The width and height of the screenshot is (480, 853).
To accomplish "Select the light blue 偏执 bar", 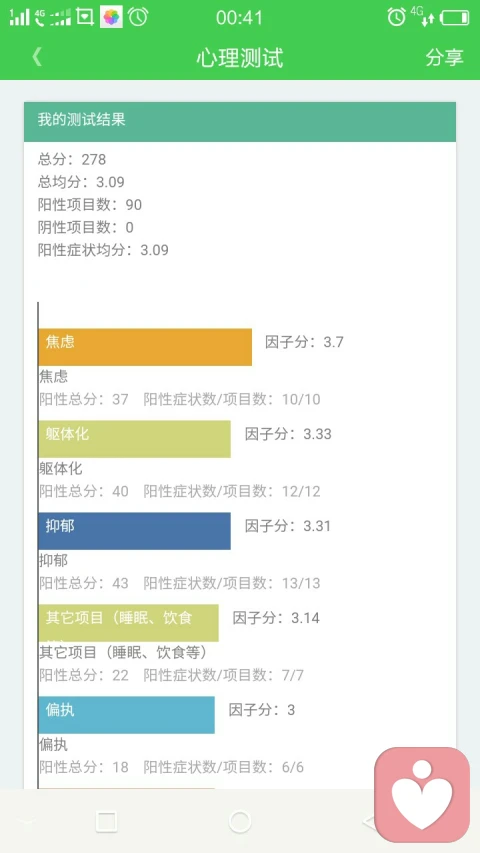I will tap(127, 715).
